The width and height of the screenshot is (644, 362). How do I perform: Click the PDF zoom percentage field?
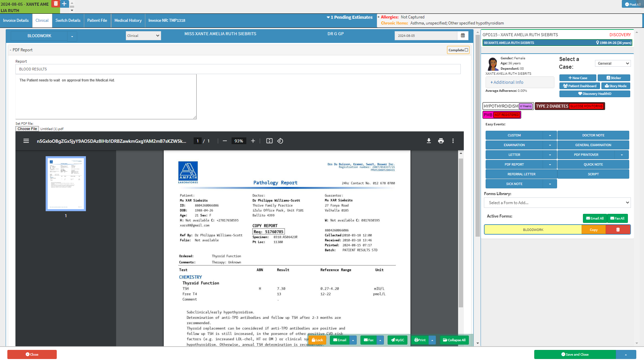[239, 141]
